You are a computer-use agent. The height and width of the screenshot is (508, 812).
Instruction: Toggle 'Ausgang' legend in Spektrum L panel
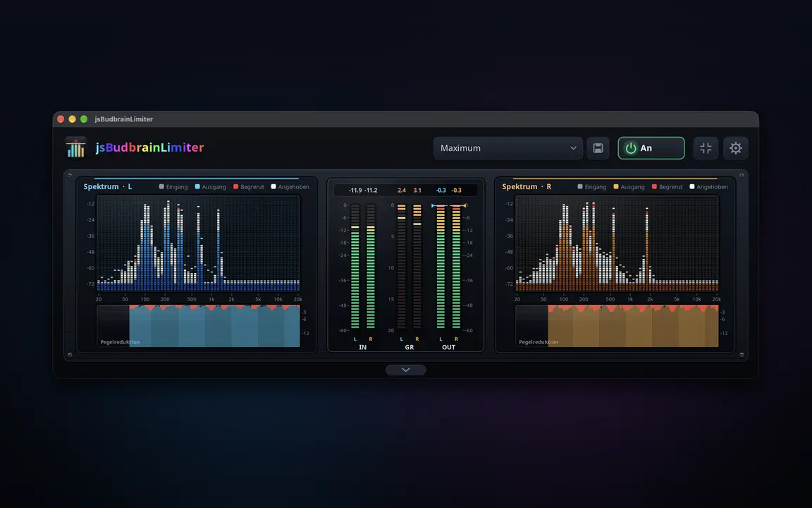pos(210,186)
